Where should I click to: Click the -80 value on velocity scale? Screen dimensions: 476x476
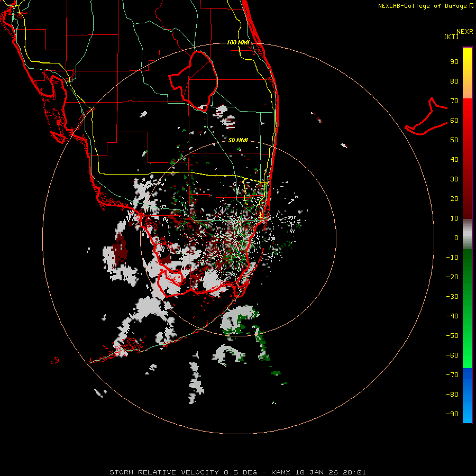(x=452, y=395)
